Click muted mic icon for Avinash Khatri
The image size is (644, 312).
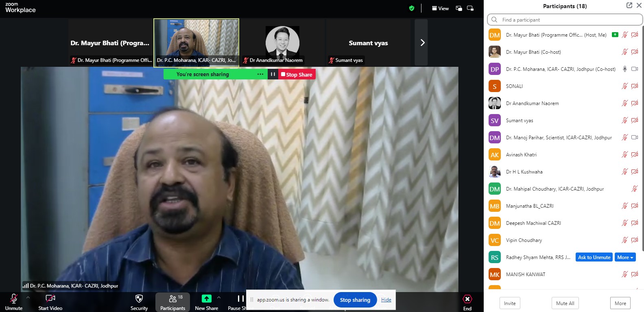[625, 154]
